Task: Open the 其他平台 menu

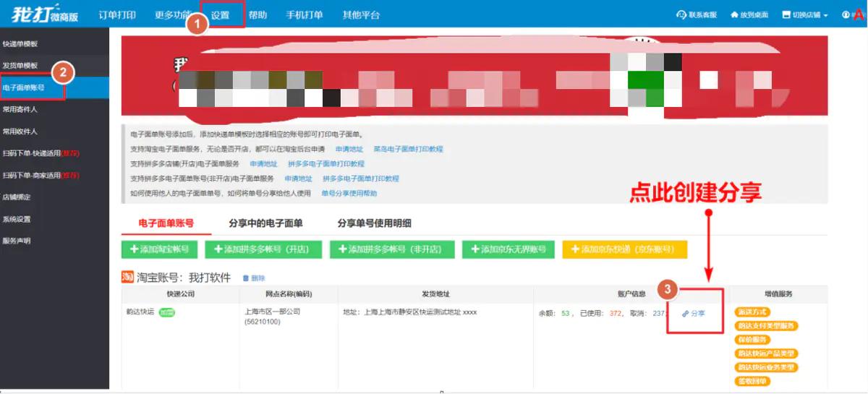Action: click(361, 15)
